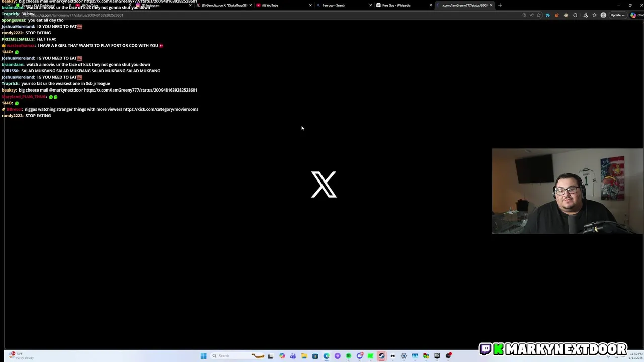The height and width of the screenshot is (362, 644).
Task: Open the x.com link in beaksy's chat message
Action: pos(140,90)
